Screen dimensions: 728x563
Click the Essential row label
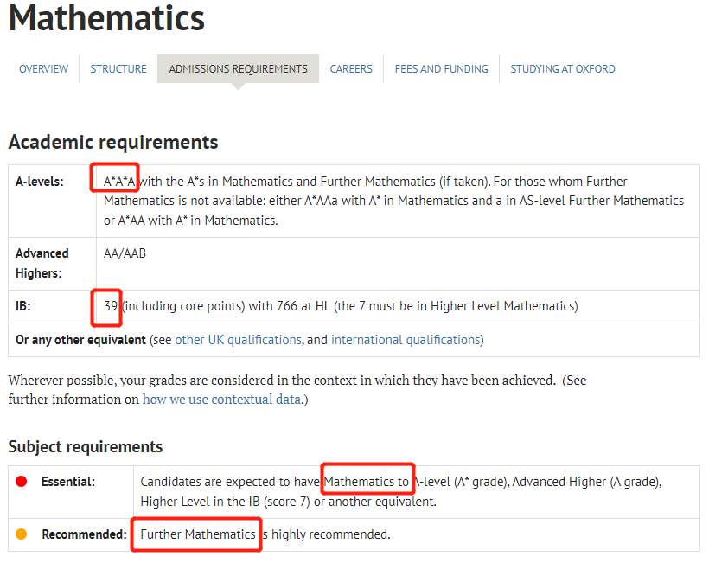[68, 482]
